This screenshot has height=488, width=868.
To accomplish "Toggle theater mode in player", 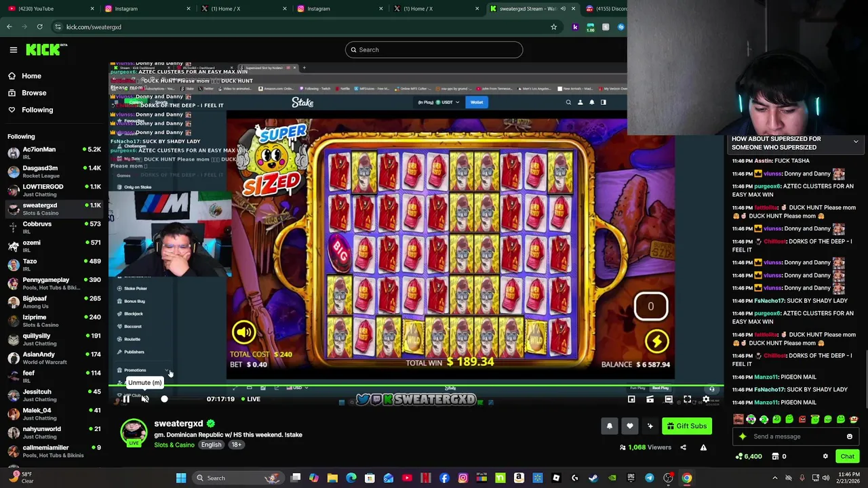I will click(669, 399).
